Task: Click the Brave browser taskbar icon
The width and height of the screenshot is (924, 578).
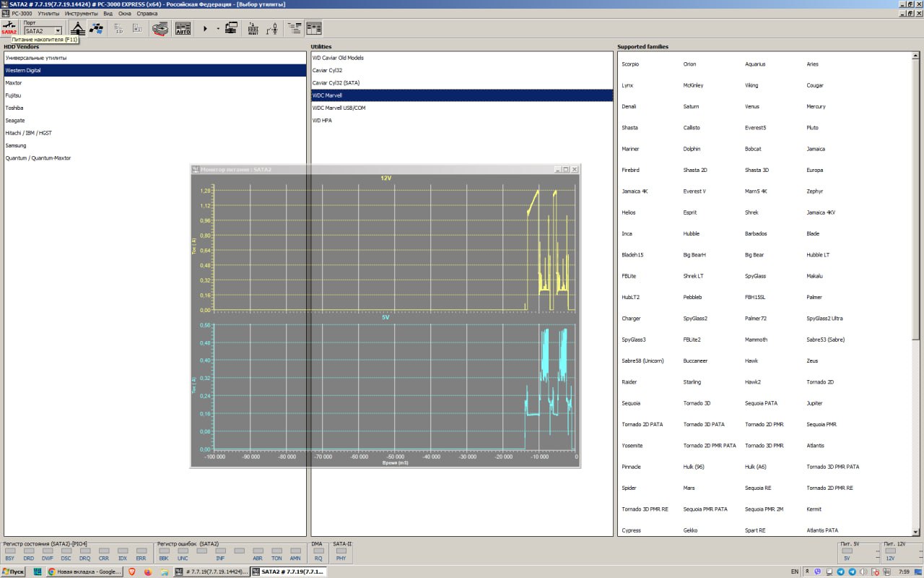Action: [131, 571]
